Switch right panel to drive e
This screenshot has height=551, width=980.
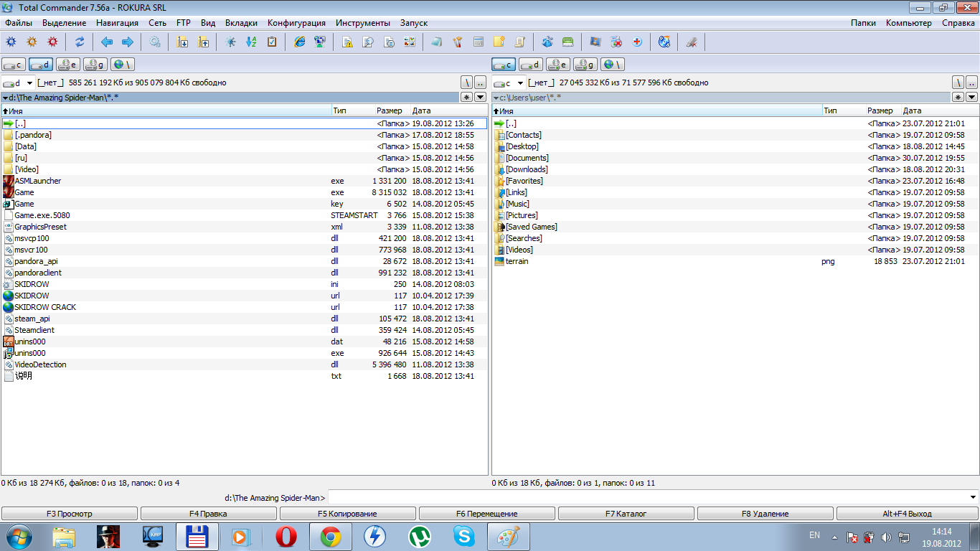(558, 65)
